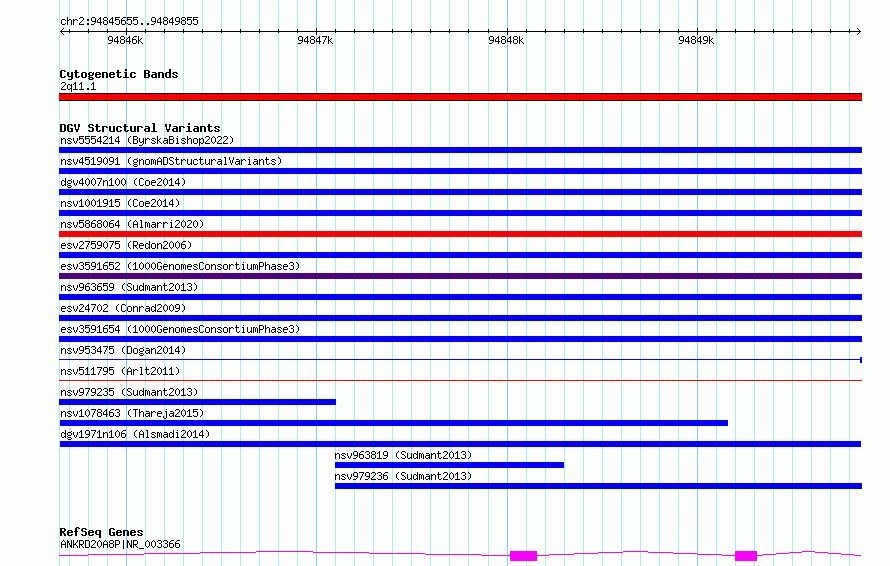Viewport: 890px width, 566px height.
Task: Open nsv953475 (Dogan2014) label
Action: point(123,350)
